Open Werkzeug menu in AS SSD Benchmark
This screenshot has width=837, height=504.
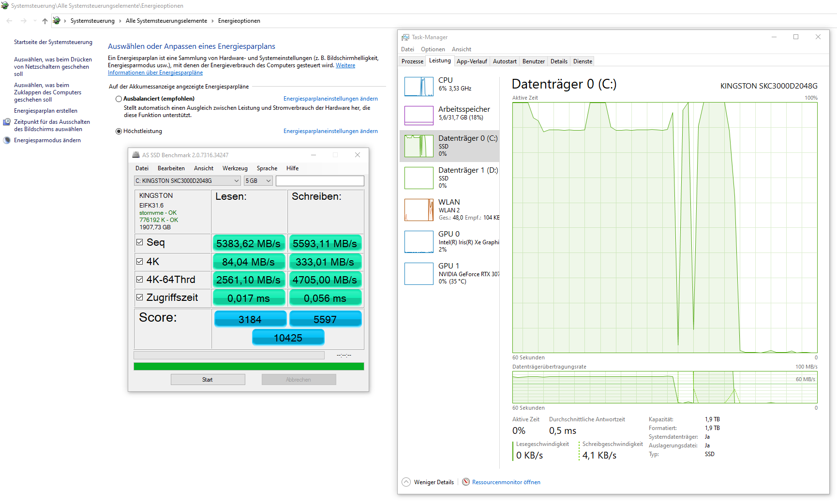tap(235, 168)
